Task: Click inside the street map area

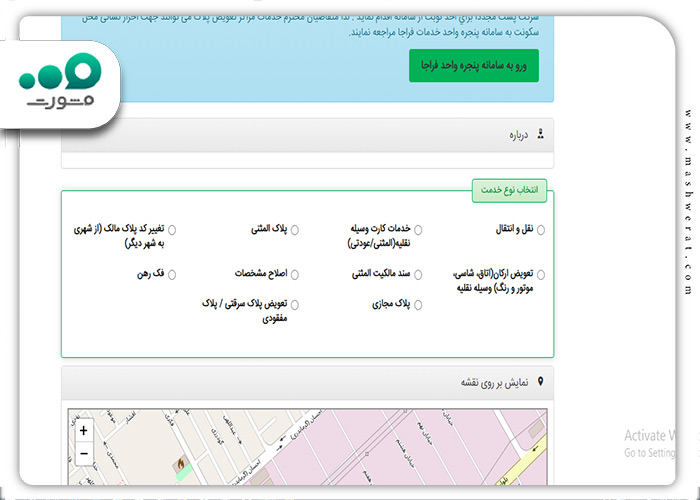Action: [307, 447]
